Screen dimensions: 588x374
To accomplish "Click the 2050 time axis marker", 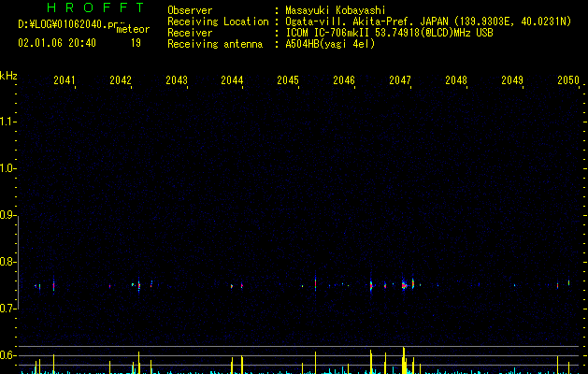I will 568,79.
